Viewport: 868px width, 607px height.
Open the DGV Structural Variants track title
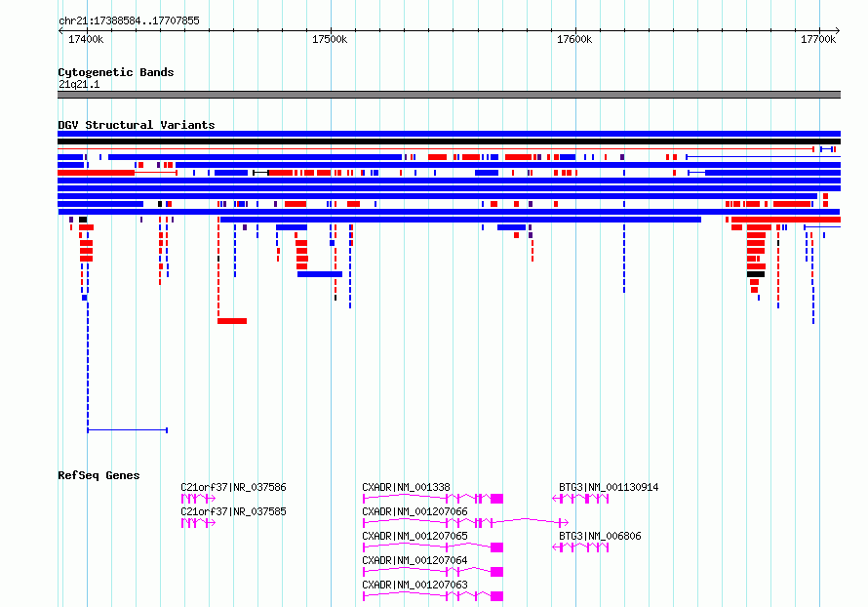click(x=137, y=125)
